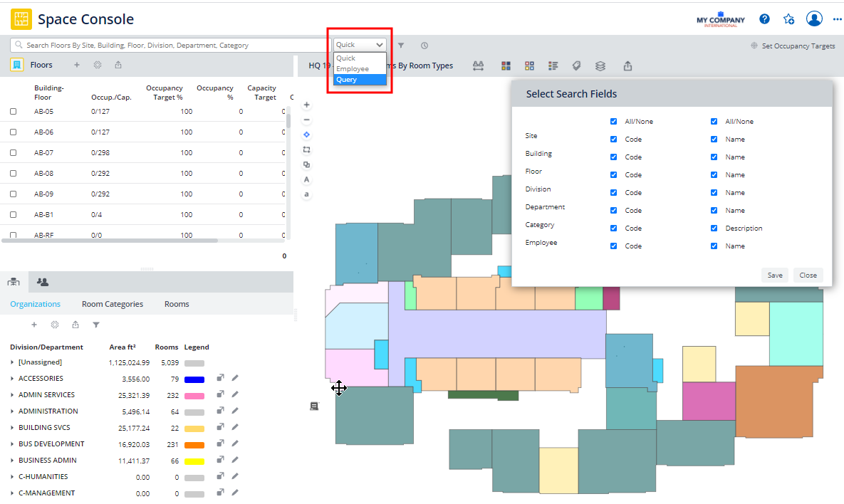Click the layers stack icon in drawing toolbar

coord(600,65)
